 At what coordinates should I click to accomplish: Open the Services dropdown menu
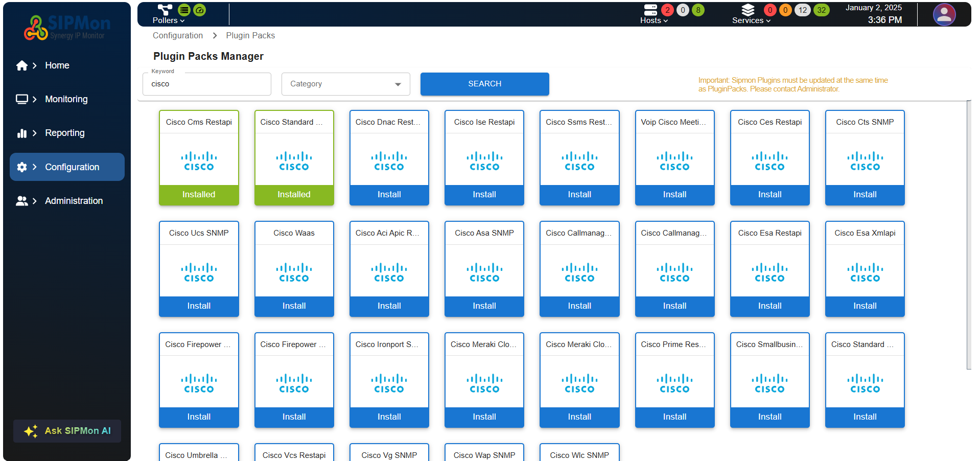pos(751,20)
